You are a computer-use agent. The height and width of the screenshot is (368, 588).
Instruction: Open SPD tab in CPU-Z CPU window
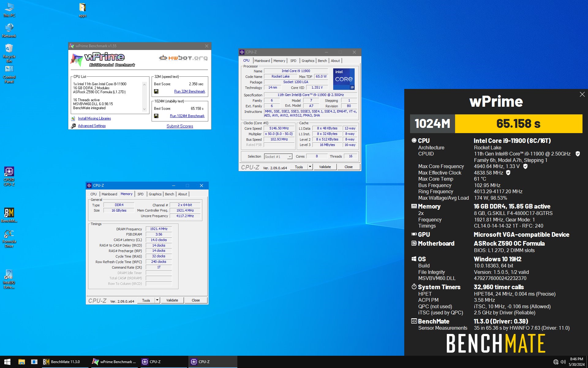click(293, 61)
